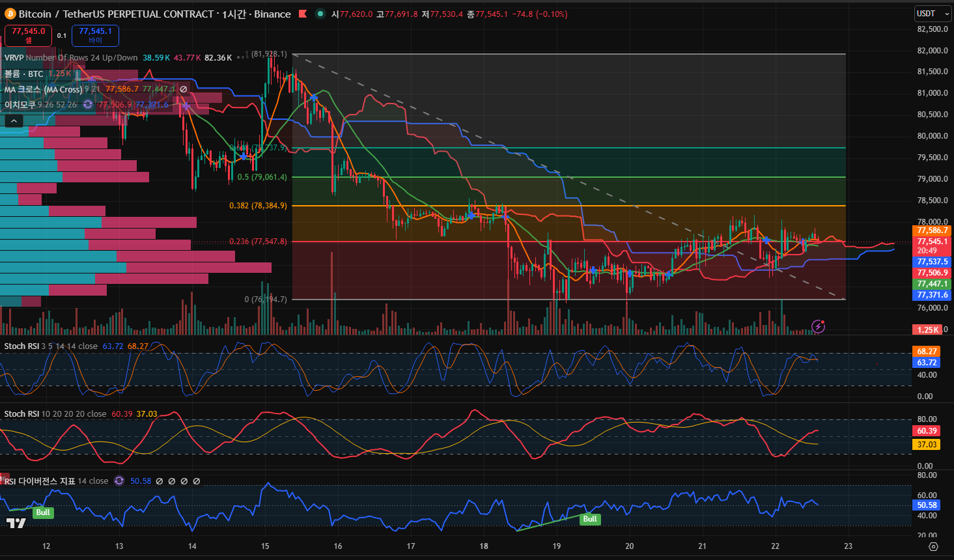Click date 19 on the time axis
This screenshot has height=560, width=954.
pos(557,546)
